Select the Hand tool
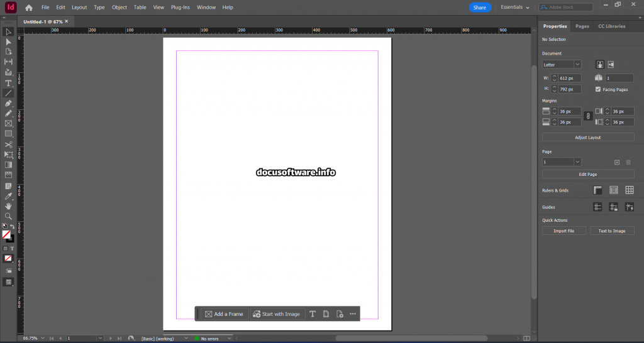644x343 pixels. pyautogui.click(x=8, y=206)
